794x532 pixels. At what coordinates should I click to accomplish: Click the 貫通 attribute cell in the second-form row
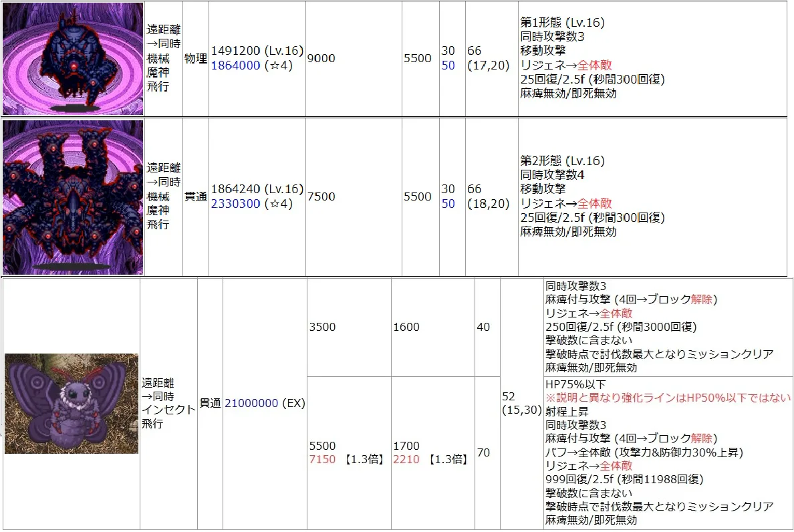point(196,196)
